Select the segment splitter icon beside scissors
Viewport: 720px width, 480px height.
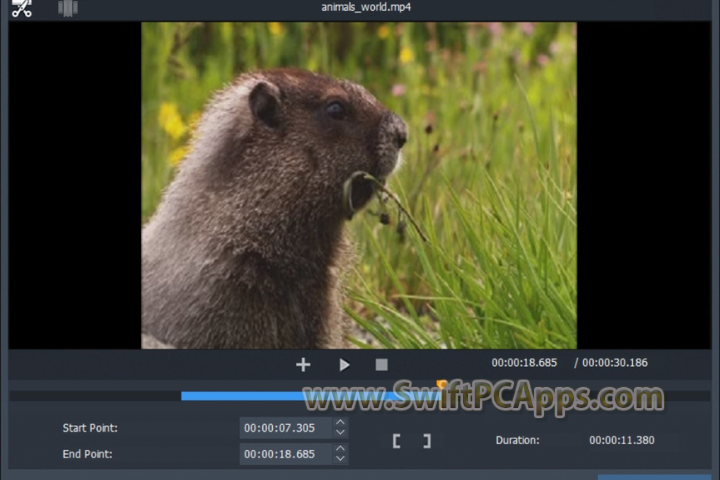[68, 8]
